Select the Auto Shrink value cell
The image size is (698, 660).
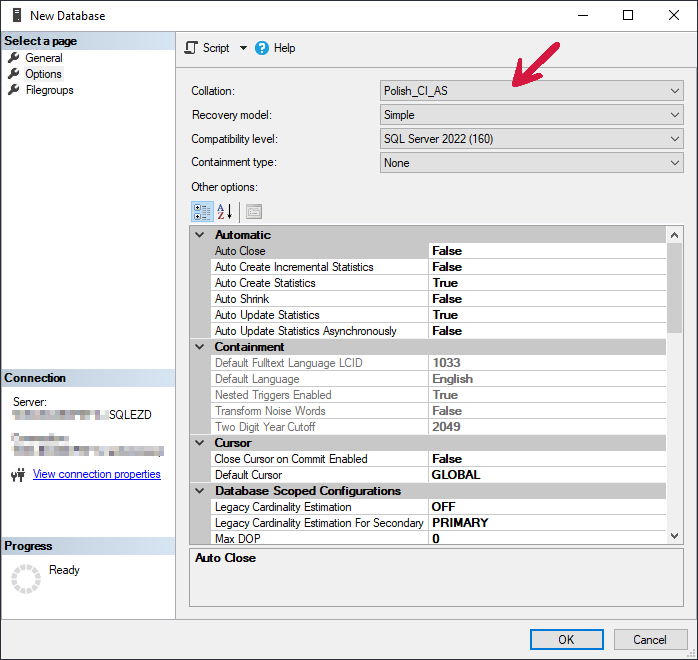coord(546,299)
